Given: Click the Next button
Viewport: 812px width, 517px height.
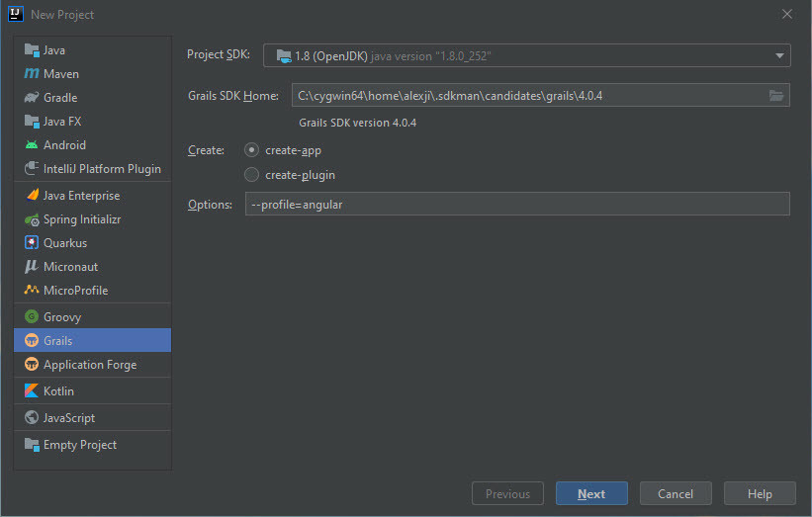Looking at the screenshot, I should 591,493.
